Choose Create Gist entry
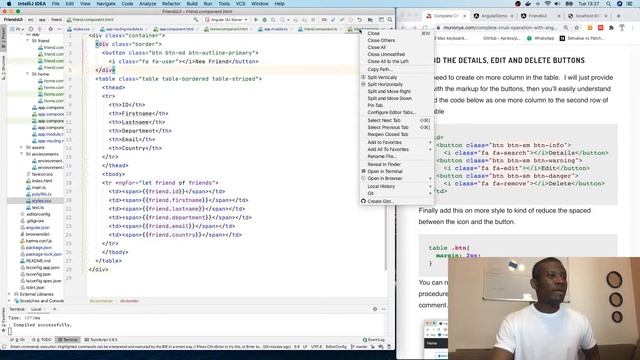 click(396, 201)
